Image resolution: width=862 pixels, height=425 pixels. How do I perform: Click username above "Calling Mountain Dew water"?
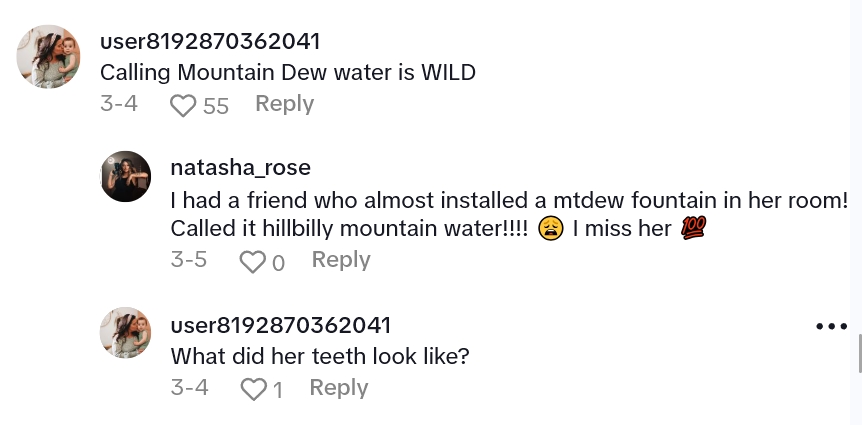(x=210, y=42)
